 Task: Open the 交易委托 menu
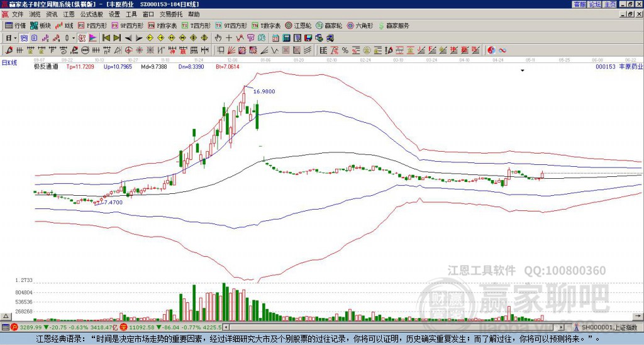pos(171,14)
